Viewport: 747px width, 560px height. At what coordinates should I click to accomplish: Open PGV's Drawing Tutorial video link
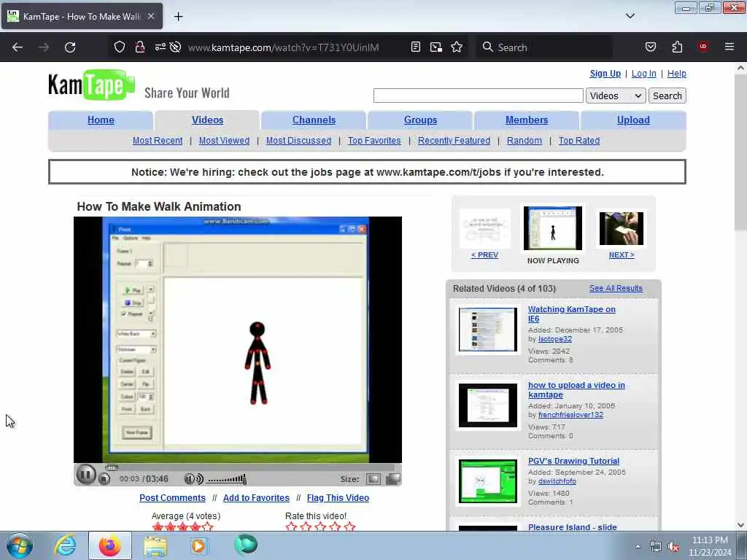click(x=573, y=461)
